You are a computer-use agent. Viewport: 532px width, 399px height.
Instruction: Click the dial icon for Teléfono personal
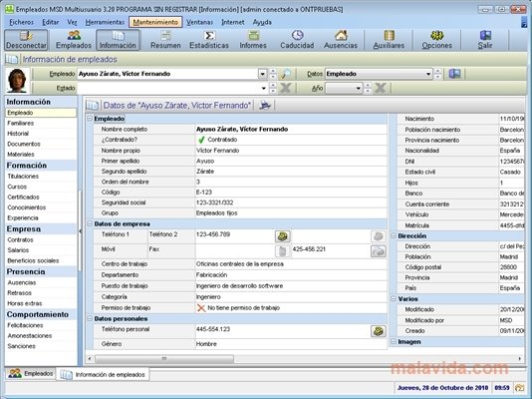pyautogui.click(x=379, y=331)
